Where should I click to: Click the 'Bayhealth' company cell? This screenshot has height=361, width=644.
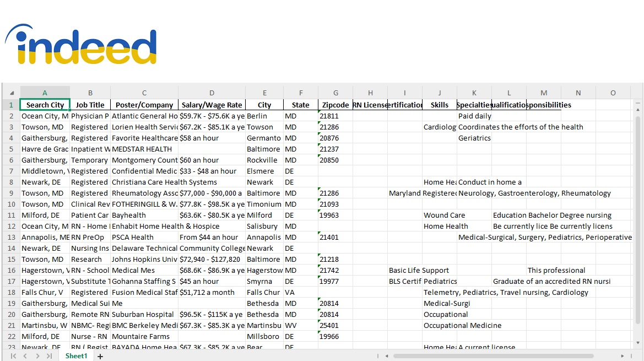tap(144, 215)
